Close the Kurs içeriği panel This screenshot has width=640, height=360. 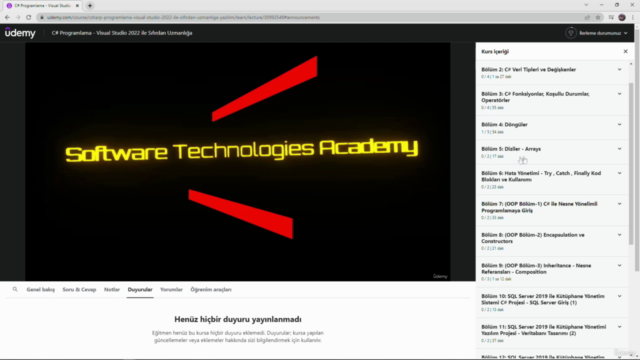tap(625, 51)
